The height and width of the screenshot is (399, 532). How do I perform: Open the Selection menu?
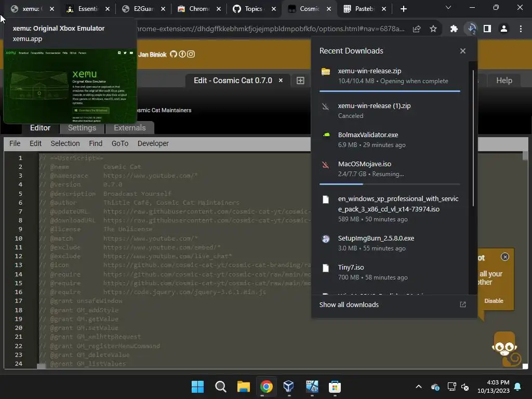[65, 143]
